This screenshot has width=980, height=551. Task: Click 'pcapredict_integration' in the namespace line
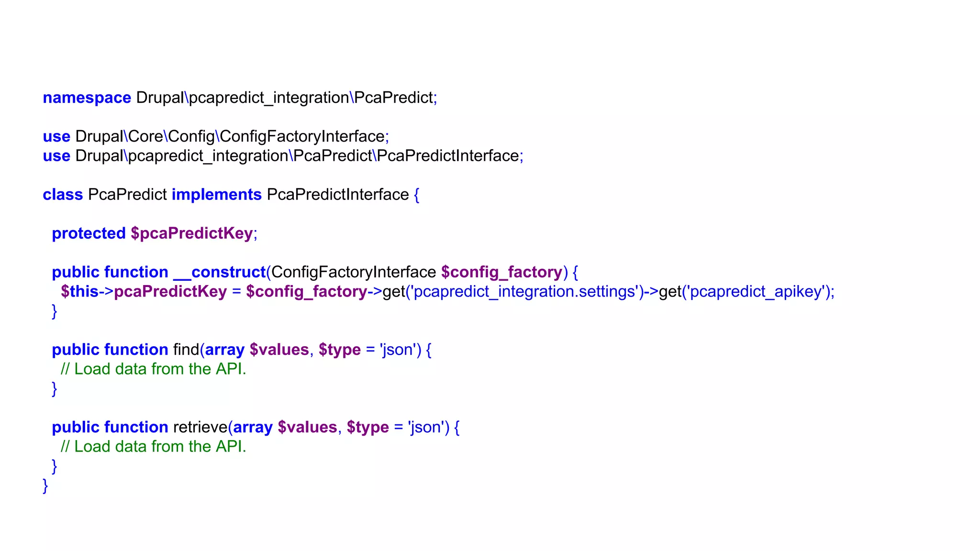coord(269,98)
